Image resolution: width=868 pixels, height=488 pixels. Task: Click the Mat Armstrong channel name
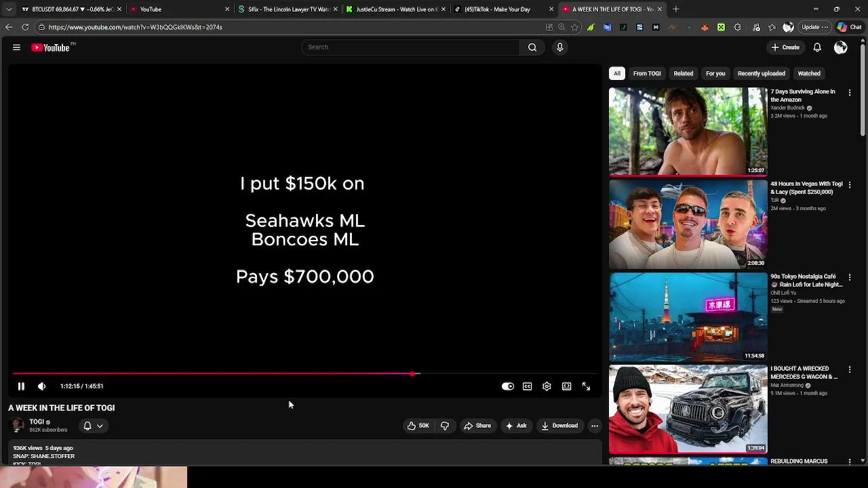coord(787,385)
